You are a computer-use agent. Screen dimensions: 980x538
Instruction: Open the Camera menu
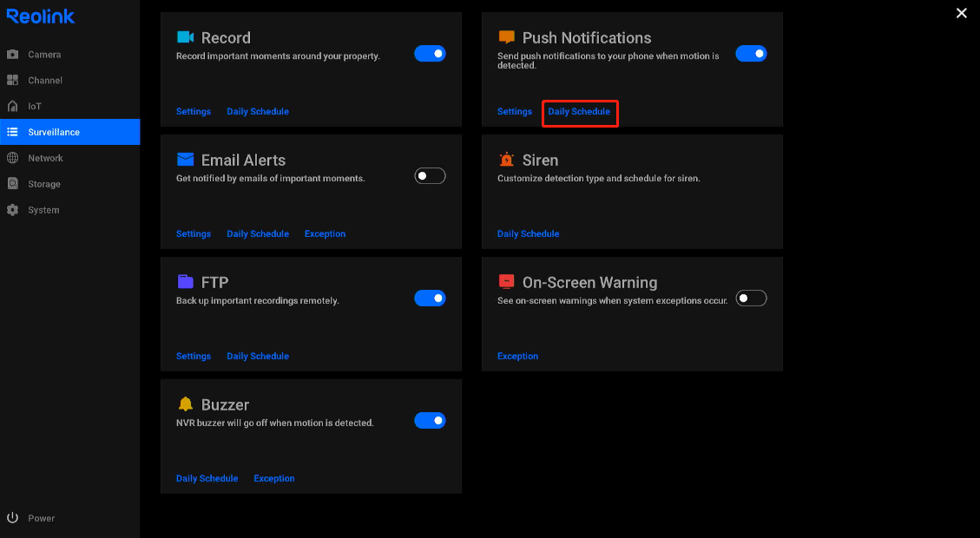(70, 55)
